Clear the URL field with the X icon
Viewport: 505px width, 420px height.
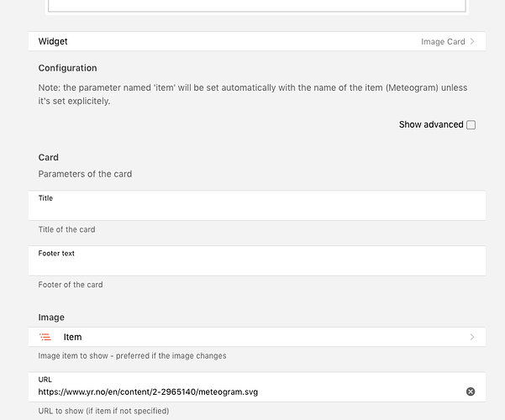point(471,391)
